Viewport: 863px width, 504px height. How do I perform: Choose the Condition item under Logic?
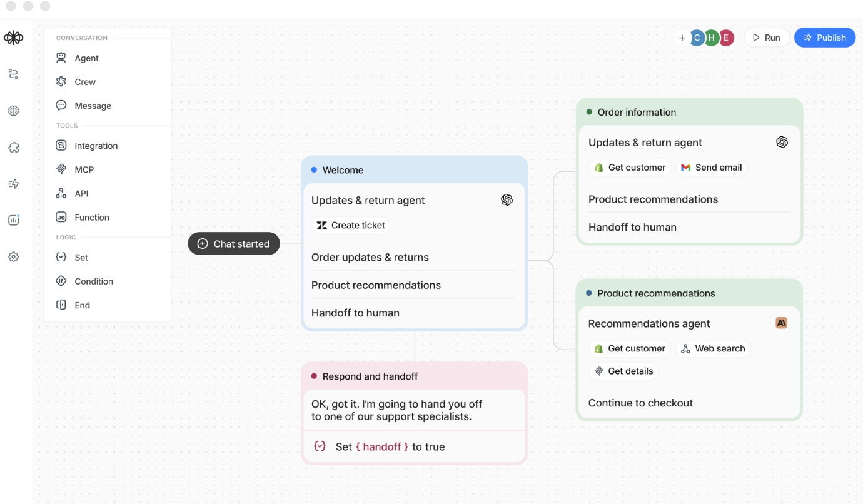[93, 281]
